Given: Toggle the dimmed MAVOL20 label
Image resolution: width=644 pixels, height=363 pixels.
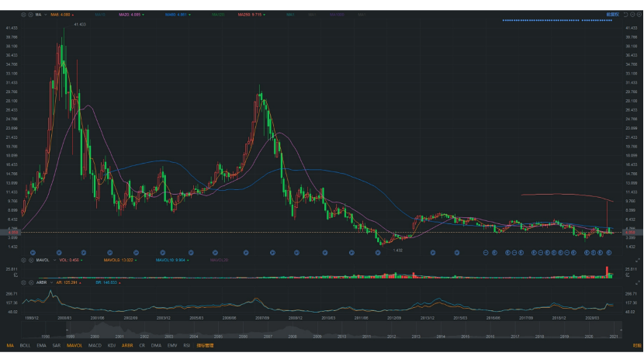Looking at the screenshot, I should pyautogui.click(x=219, y=260).
